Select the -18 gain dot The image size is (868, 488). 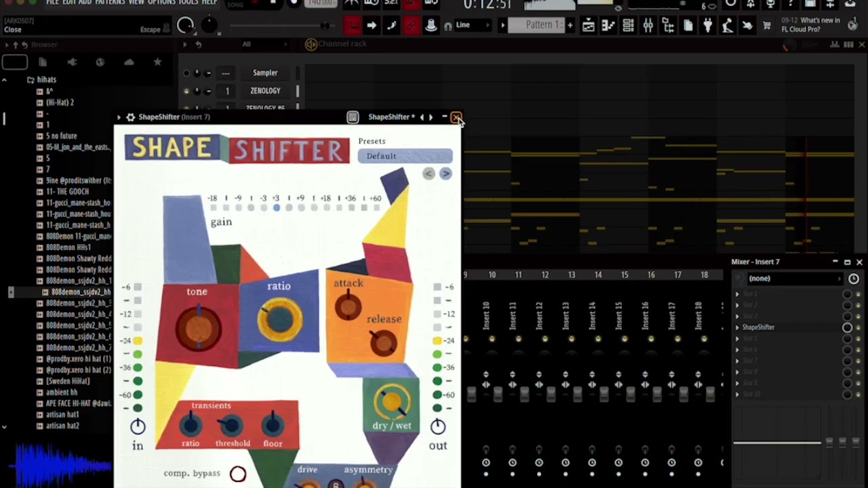pyautogui.click(x=213, y=207)
